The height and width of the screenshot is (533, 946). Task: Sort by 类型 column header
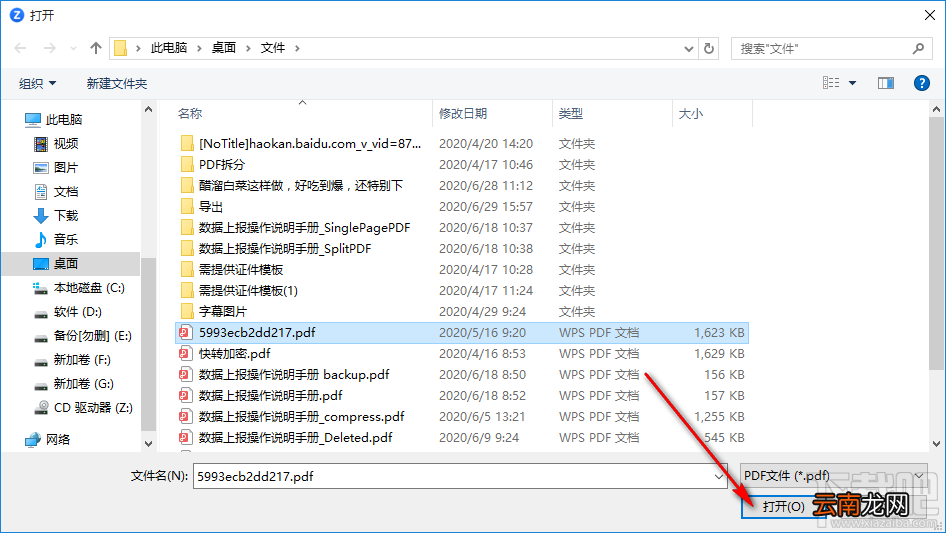(x=571, y=113)
